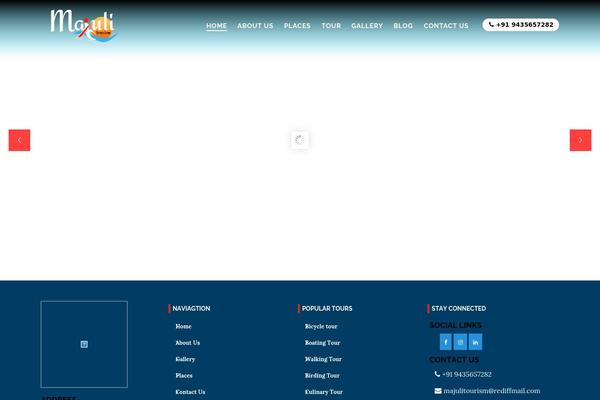
Task: Click the POPULAR TOURS footer heading
Action: [327, 309]
